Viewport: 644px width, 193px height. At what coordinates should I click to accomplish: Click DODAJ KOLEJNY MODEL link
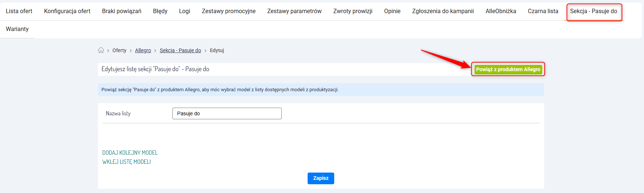(130, 153)
